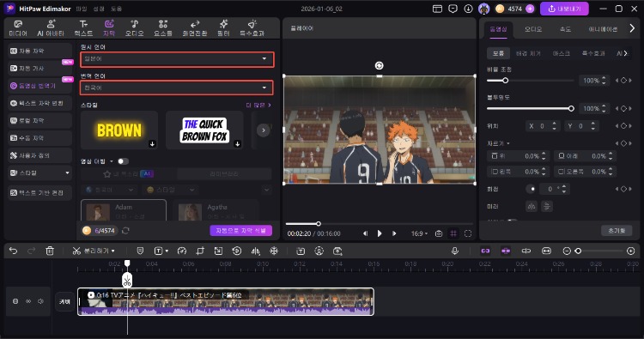This screenshot has width=644, height=339.
Task: Open the 원시 언어 source language dropdown
Action: [177, 59]
